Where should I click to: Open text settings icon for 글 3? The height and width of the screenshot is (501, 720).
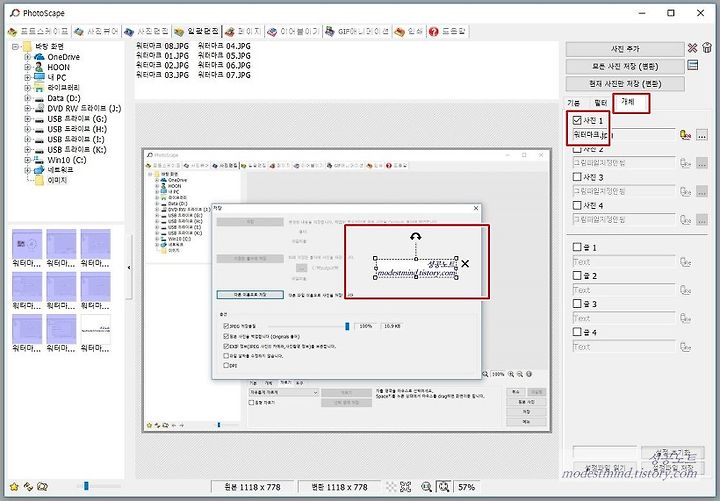point(685,318)
